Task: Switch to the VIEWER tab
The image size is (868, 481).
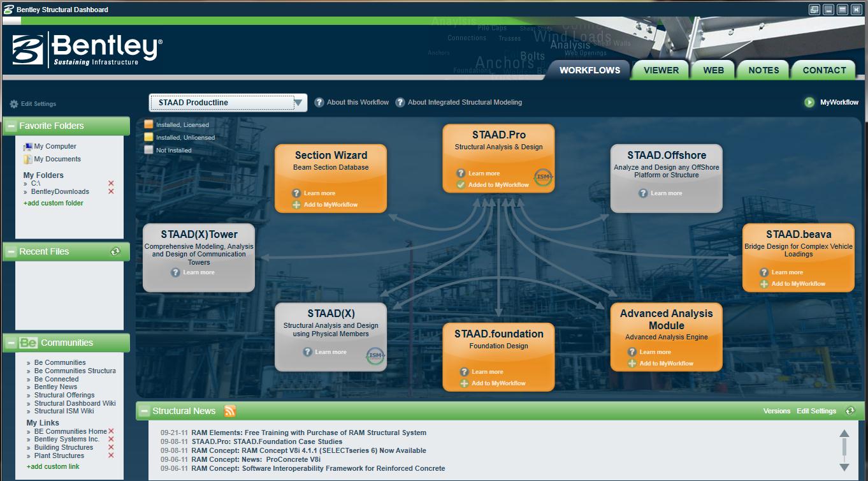Action: (x=662, y=70)
